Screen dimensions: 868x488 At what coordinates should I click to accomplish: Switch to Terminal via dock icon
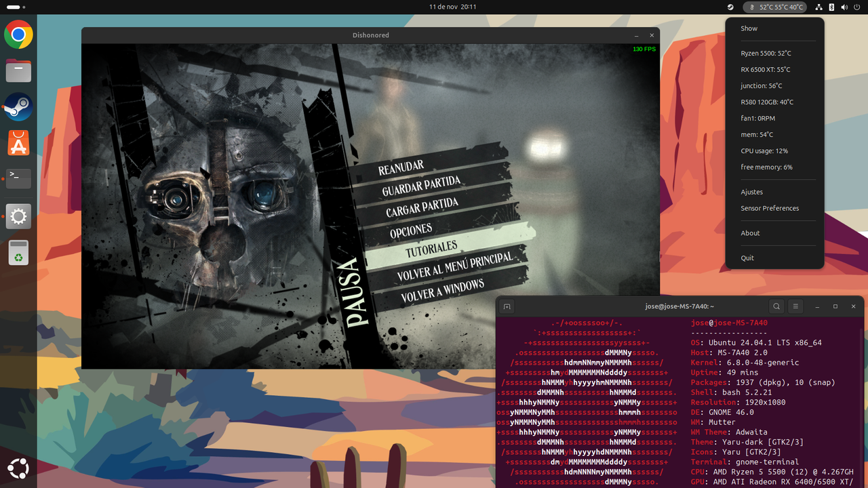(18, 179)
